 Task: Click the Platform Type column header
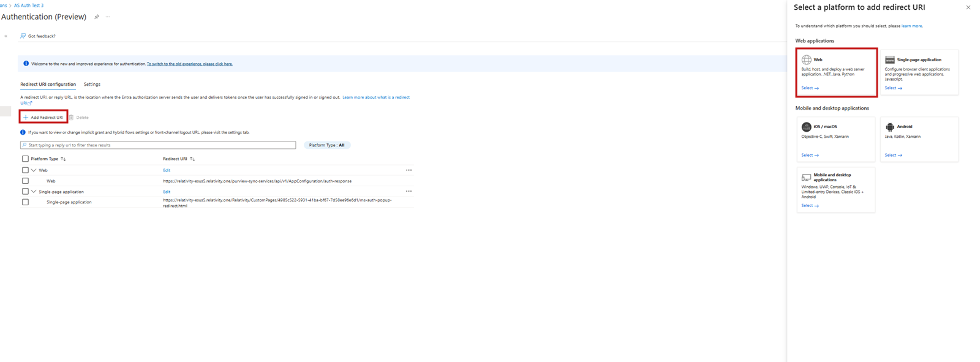click(45, 159)
